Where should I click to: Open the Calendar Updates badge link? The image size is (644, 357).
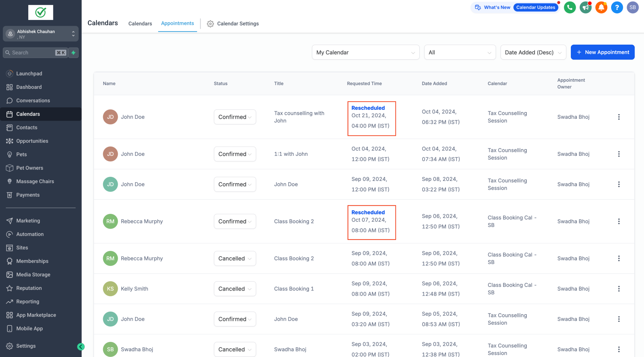[x=536, y=7]
